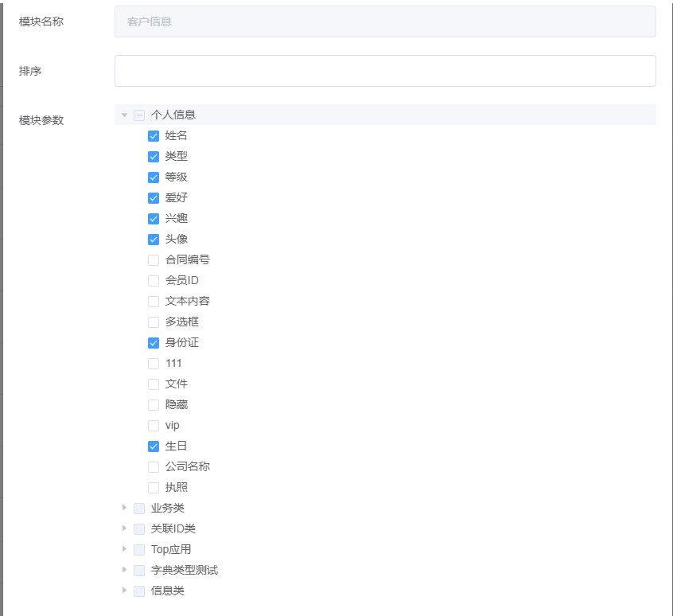Select the 业务类 tree label
The height and width of the screenshot is (616, 673).
pyautogui.click(x=167, y=508)
